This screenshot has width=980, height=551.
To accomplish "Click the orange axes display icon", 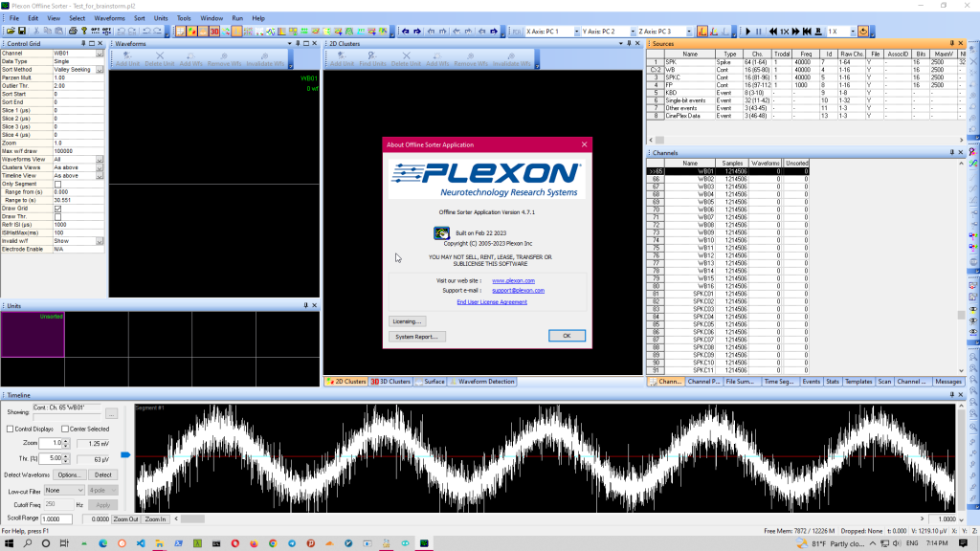I will 702,31.
